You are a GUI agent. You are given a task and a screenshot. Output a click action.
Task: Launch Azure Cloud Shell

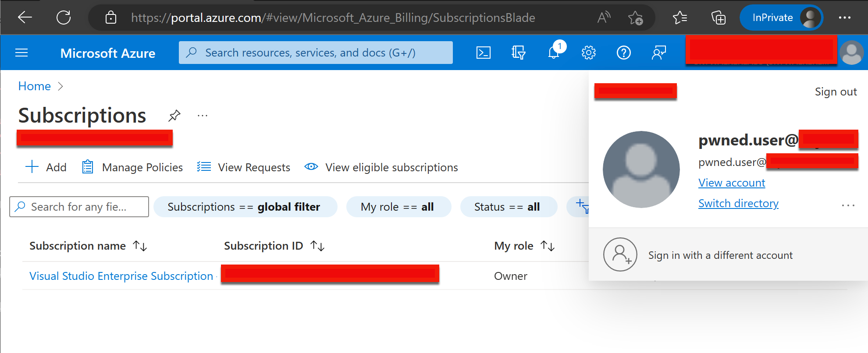(x=483, y=53)
